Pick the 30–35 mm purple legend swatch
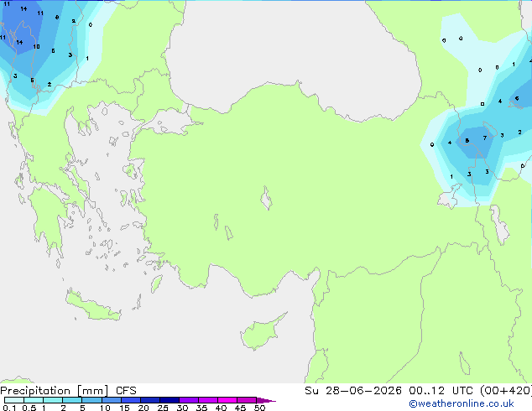 188,400
